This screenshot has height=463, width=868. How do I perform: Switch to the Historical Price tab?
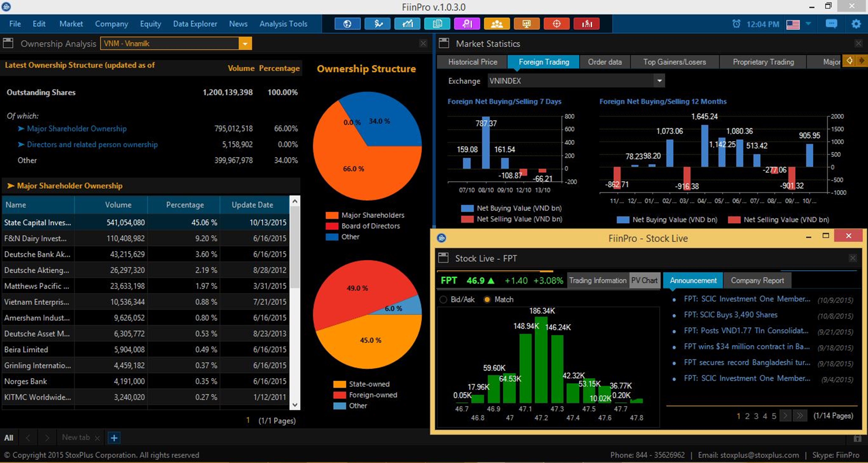[472, 62]
